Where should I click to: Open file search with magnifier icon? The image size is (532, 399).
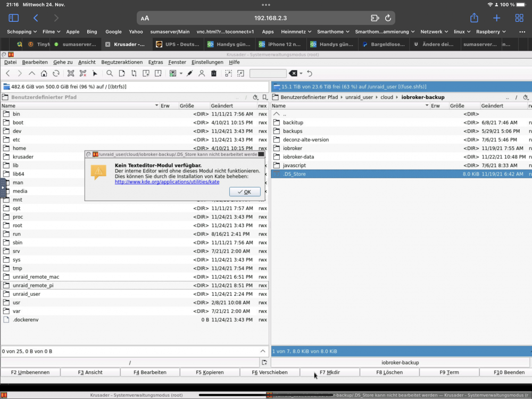tap(110, 73)
